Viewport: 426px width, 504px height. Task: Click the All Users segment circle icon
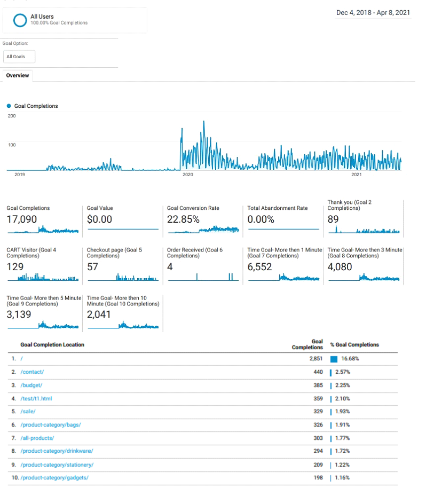click(x=20, y=20)
